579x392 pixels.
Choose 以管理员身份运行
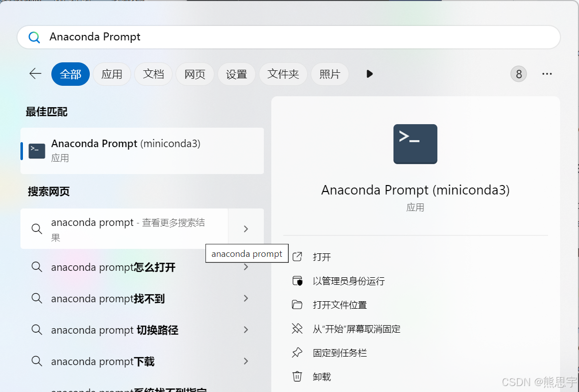click(349, 281)
